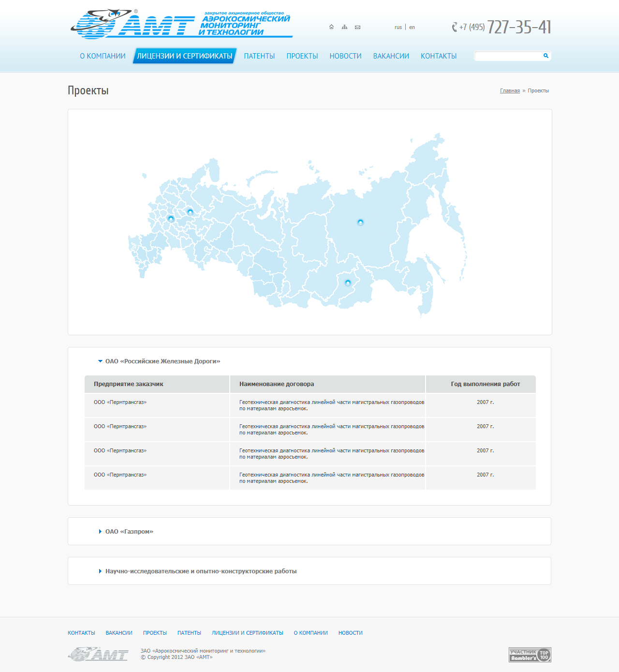Click the Предприятие заказчик column header
This screenshot has width=619, height=672.
click(x=129, y=384)
